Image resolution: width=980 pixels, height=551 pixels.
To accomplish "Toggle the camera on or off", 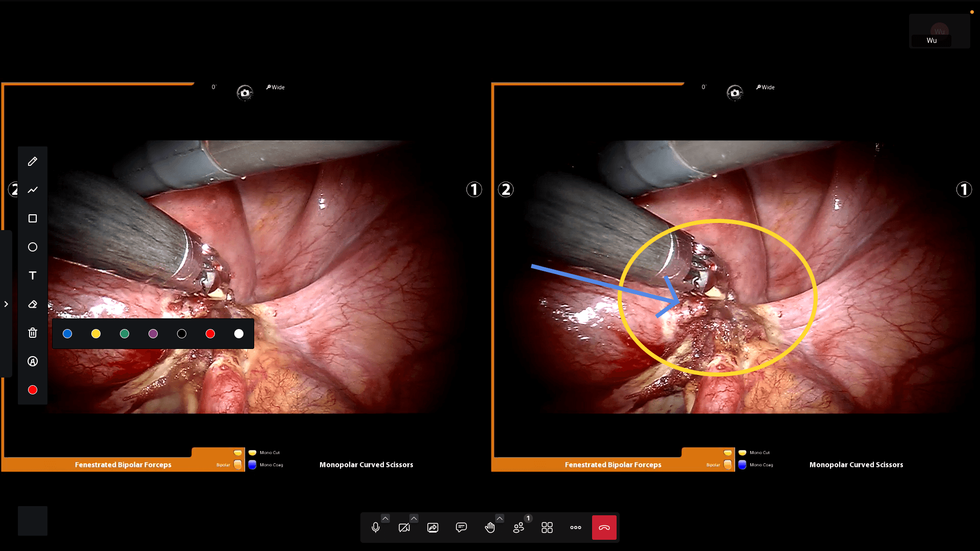I will [404, 528].
